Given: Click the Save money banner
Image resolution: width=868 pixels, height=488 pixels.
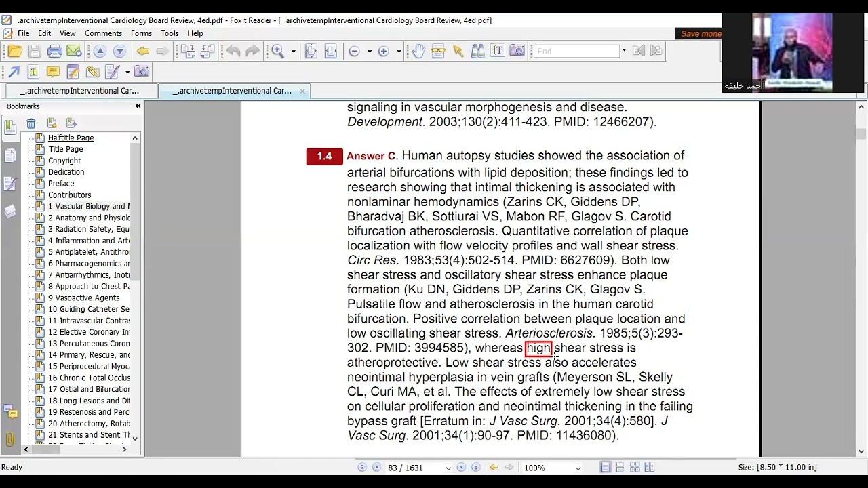Looking at the screenshot, I should [x=700, y=34].
